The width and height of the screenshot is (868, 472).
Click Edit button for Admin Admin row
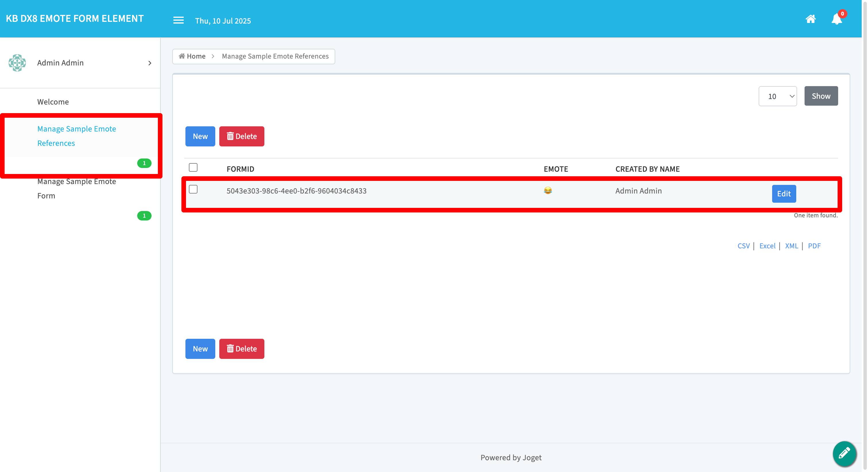pos(784,194)
